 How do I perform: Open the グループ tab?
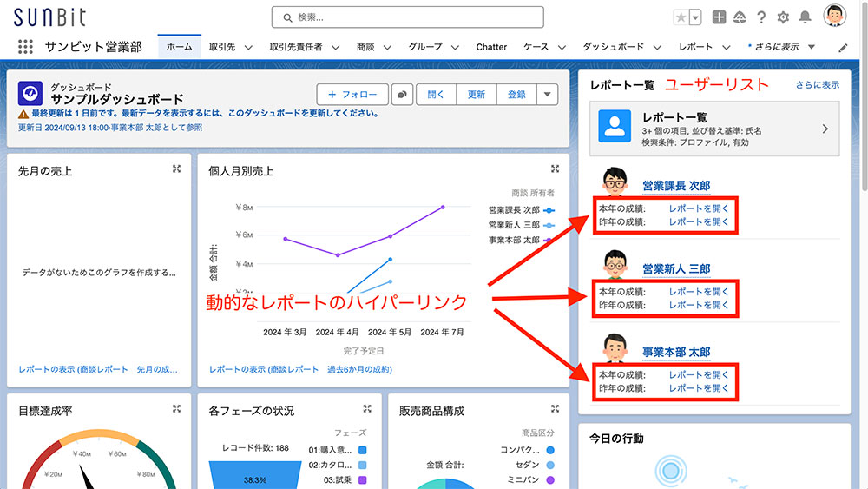tap(425, 47)
